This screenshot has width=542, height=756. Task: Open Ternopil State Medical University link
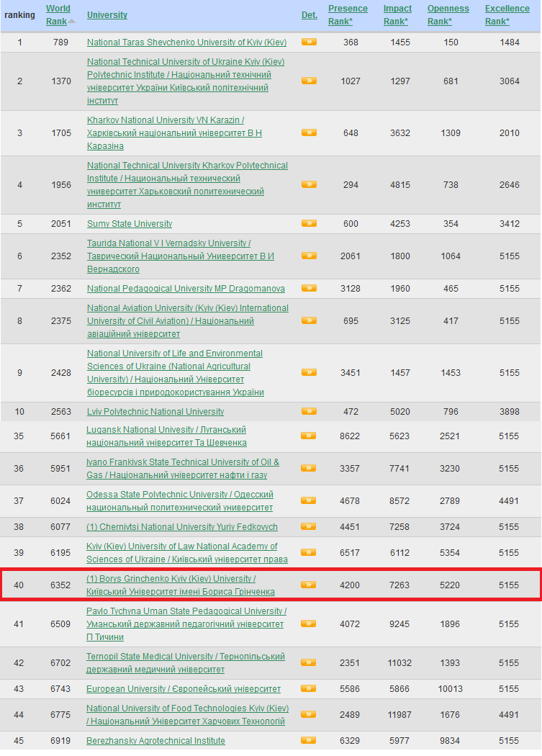click(x=186, y=663)
